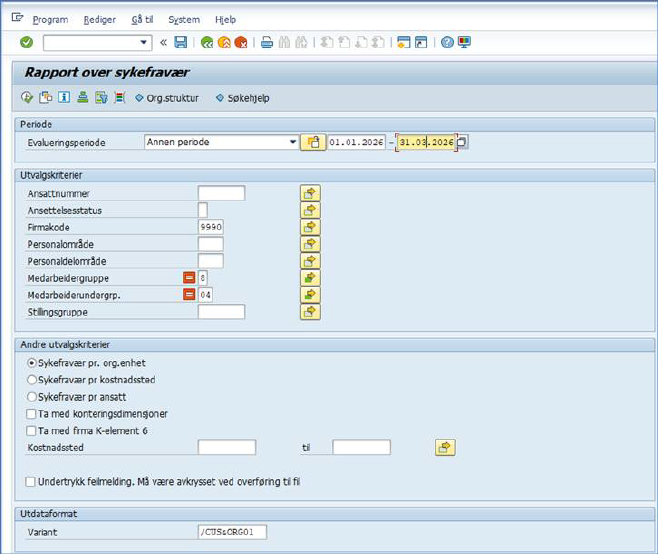Click the red Cancel icon

[x=241, y=42]
